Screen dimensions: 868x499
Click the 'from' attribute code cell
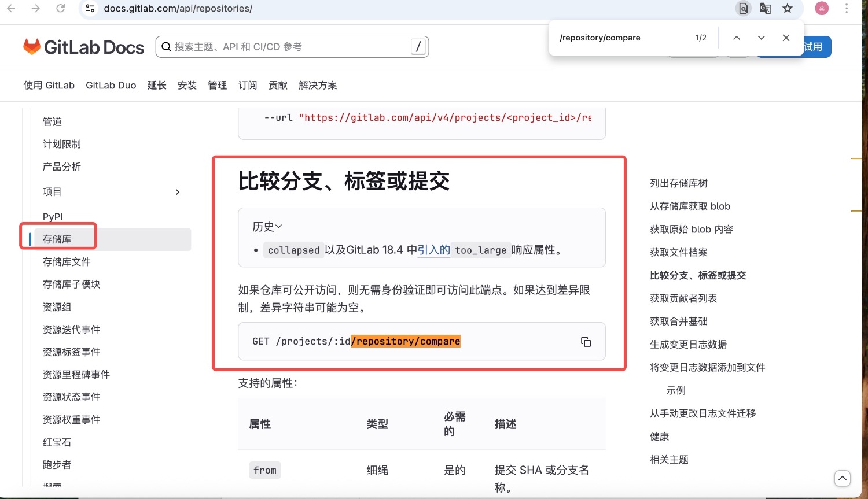pyautogui.click(x=265, y=471)
